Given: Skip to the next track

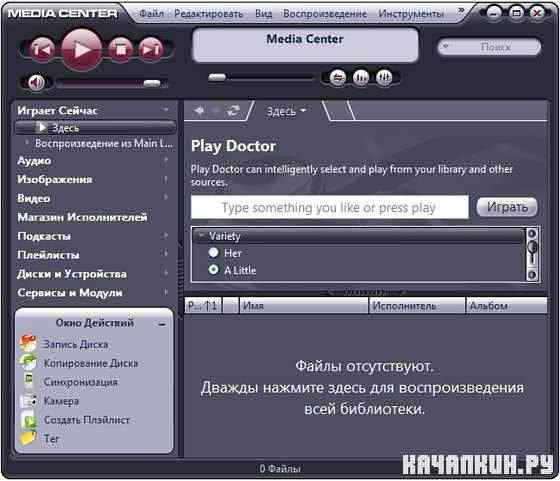Looking at the screenshot, I should [x=151, y=50].
